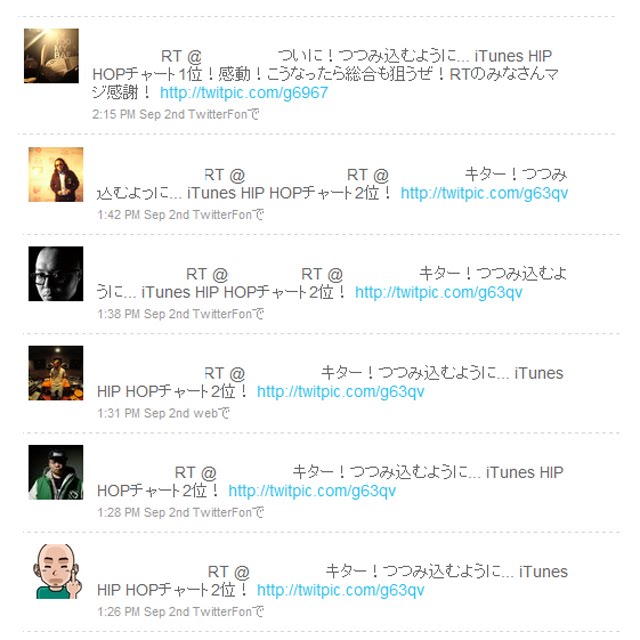Click the twitpic g63qv link in 1:26 PM tweet
640x640 pixels.
(x=340, y=590)
